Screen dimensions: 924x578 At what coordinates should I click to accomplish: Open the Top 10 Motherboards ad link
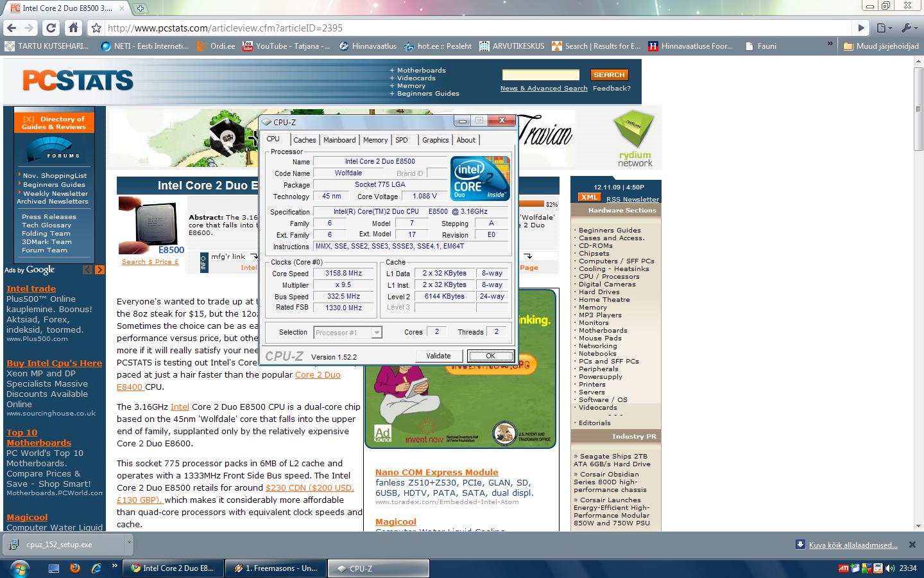click(x=38, y=437)
